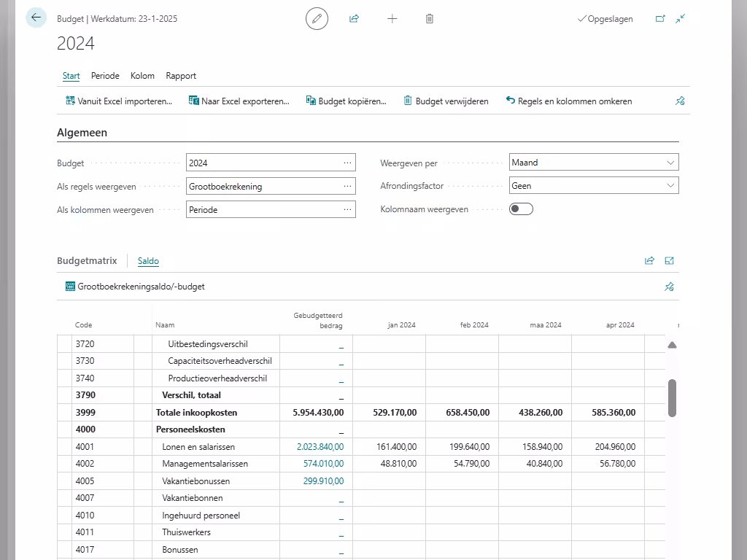This screenshot has height=560, width=747.
Task: Click the plus icon to add new
Action: pyautogui.click(x=392, y=19)
